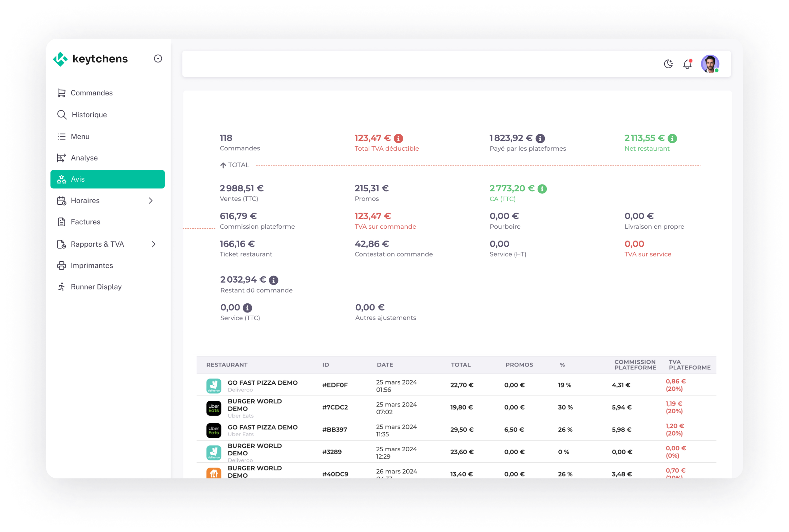Toggle dark mode moon icon
This screenshot has width=789, height=532.
coord(668,64)
